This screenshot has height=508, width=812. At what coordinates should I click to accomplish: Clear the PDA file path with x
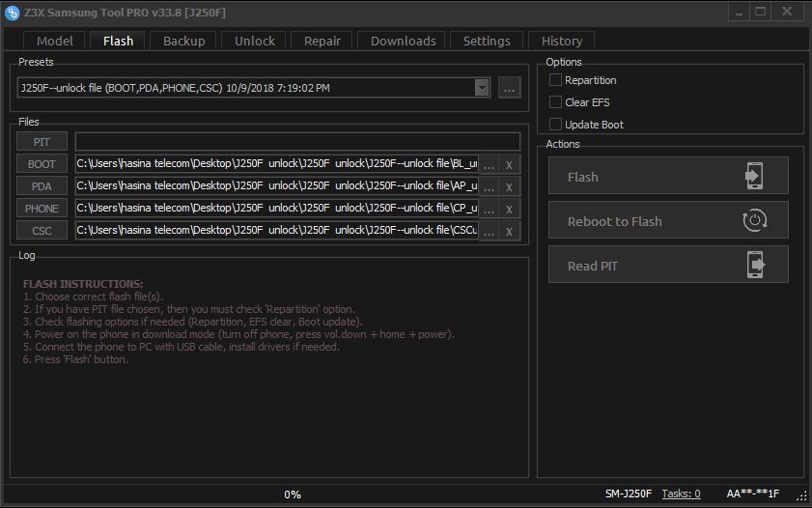coord(509,187)
